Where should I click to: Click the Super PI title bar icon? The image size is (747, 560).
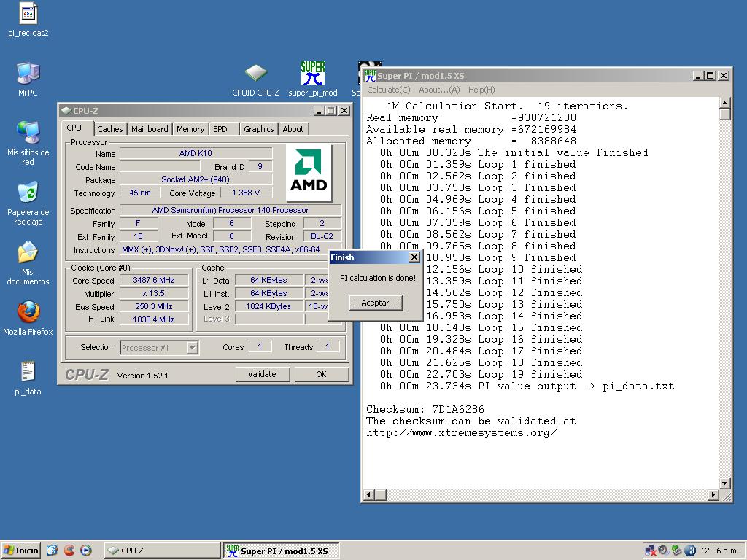(x=370, y=75)
